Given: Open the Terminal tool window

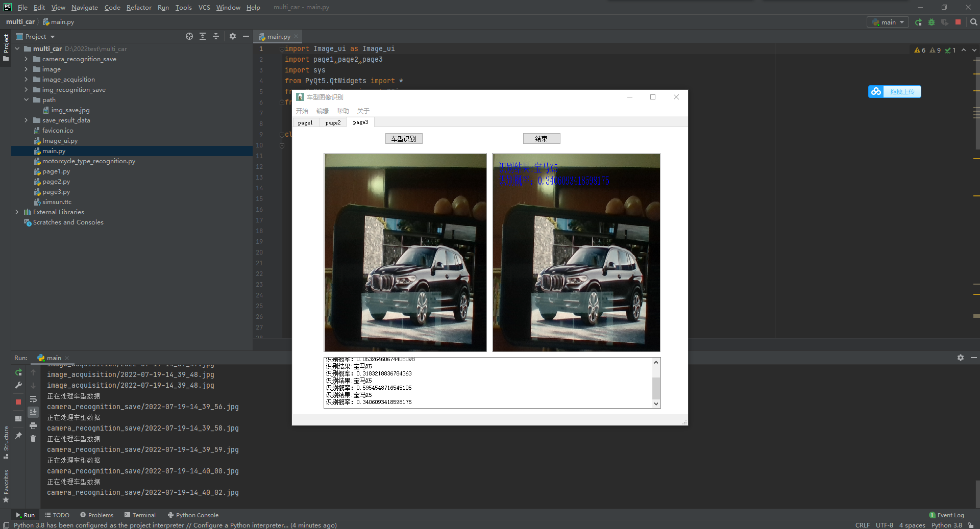Looking at the screenshot, I should 140,515.
